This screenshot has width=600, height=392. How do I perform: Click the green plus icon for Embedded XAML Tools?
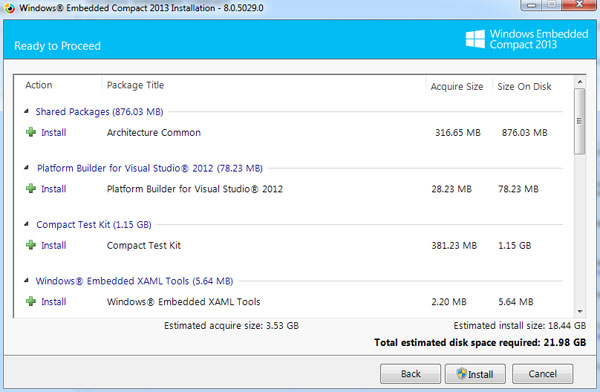[x=31, y=301]
